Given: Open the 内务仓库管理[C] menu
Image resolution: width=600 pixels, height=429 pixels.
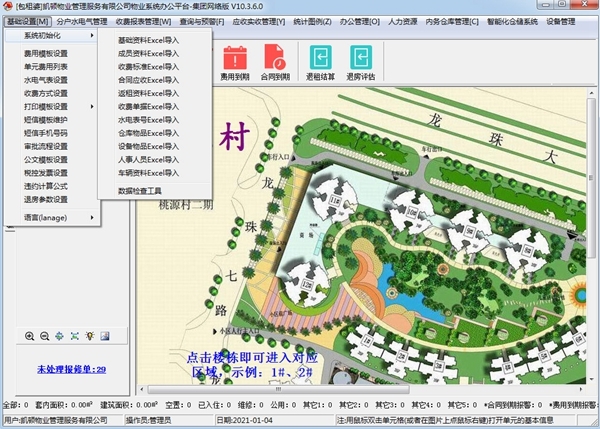Looking at the screenshot, I should 452,21.
